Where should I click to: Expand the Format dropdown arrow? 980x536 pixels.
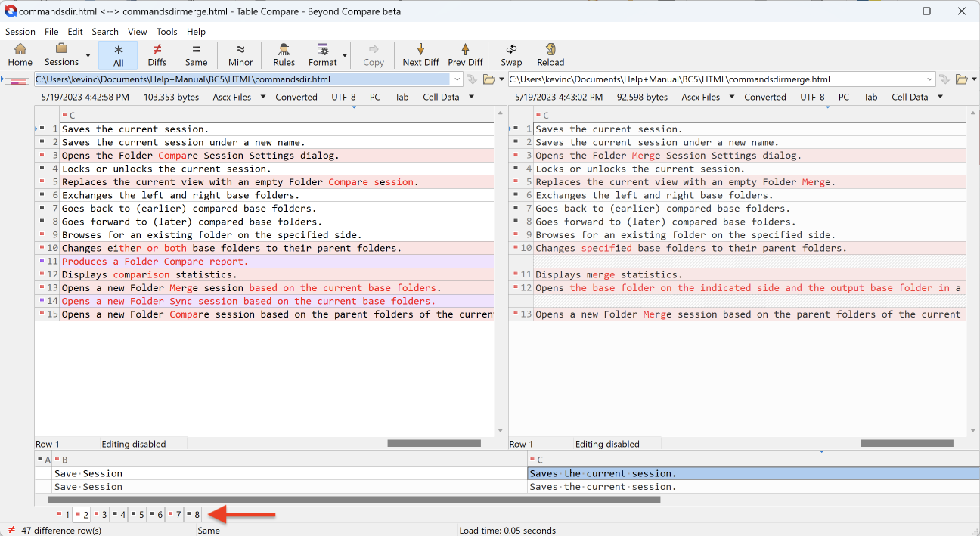(x=345, y=55)
